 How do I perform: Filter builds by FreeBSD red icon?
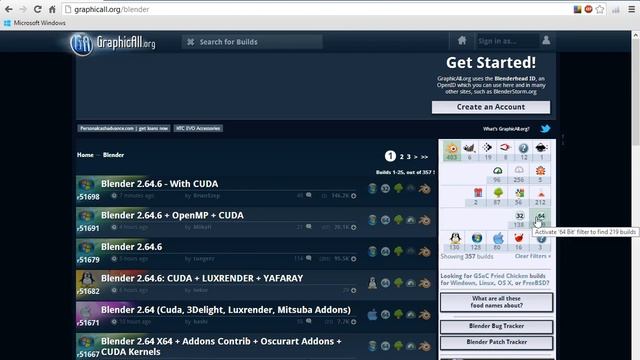tap(519, 241)
